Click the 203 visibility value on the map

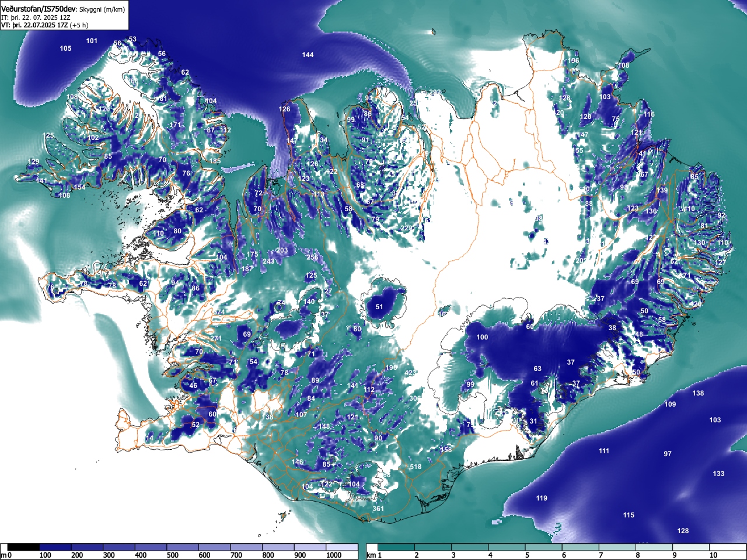tap(282, 250)
